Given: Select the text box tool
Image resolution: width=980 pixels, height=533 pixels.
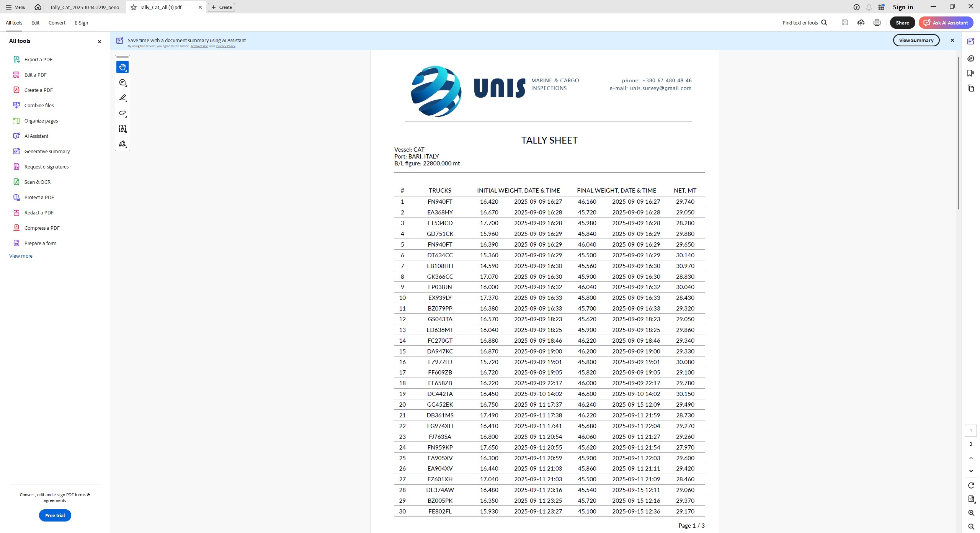Looking at the screenshot, I should click(122, 129).
